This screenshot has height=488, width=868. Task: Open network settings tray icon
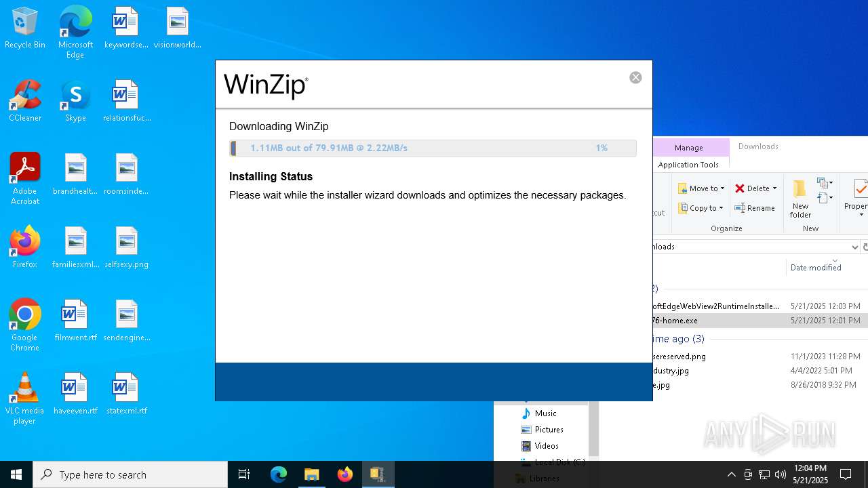tap(764, 474)
